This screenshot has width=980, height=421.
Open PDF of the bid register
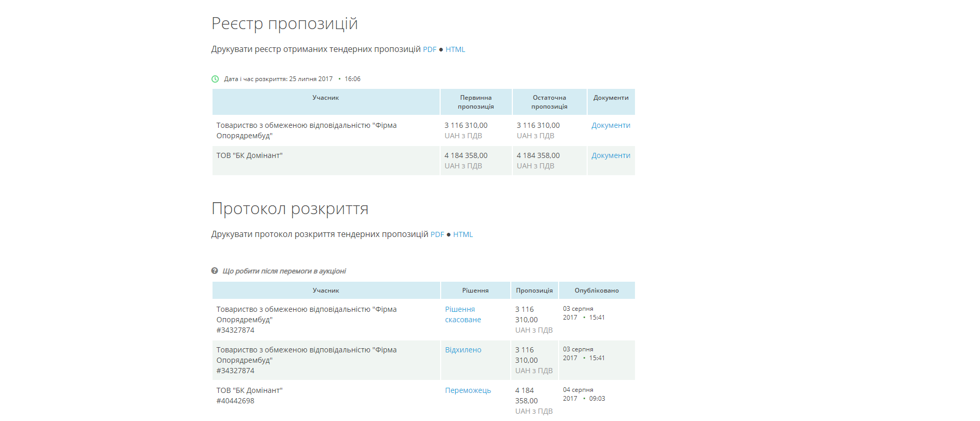coord(430,49)
